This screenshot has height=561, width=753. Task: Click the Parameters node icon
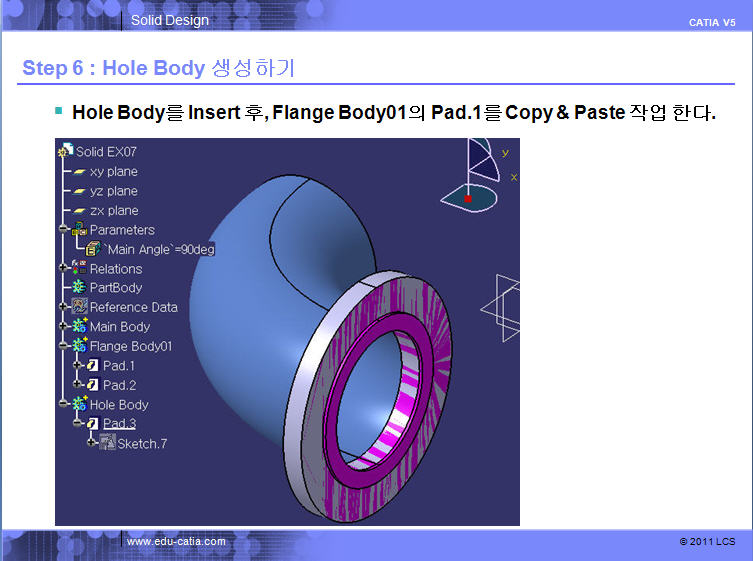[x=80, y=229]
